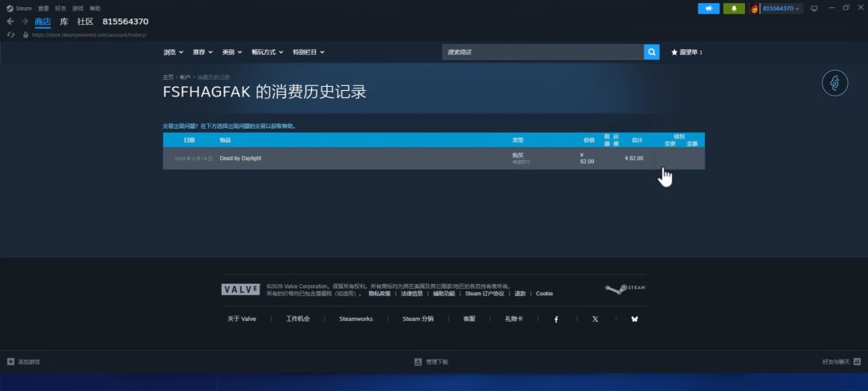The image size is (868, 391).
Task: Expand account dropdown 815564370
Action: pyautogui.click(x=781, y=8)
